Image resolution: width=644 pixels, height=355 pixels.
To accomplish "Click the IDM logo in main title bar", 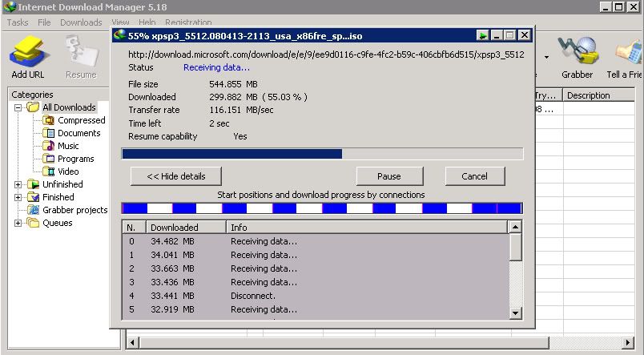I will coord(9,6).
